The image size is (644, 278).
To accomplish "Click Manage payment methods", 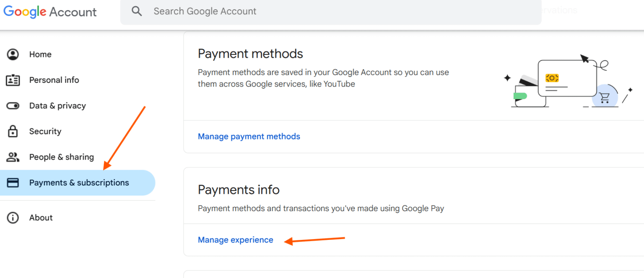I will (x=249, y=136).
